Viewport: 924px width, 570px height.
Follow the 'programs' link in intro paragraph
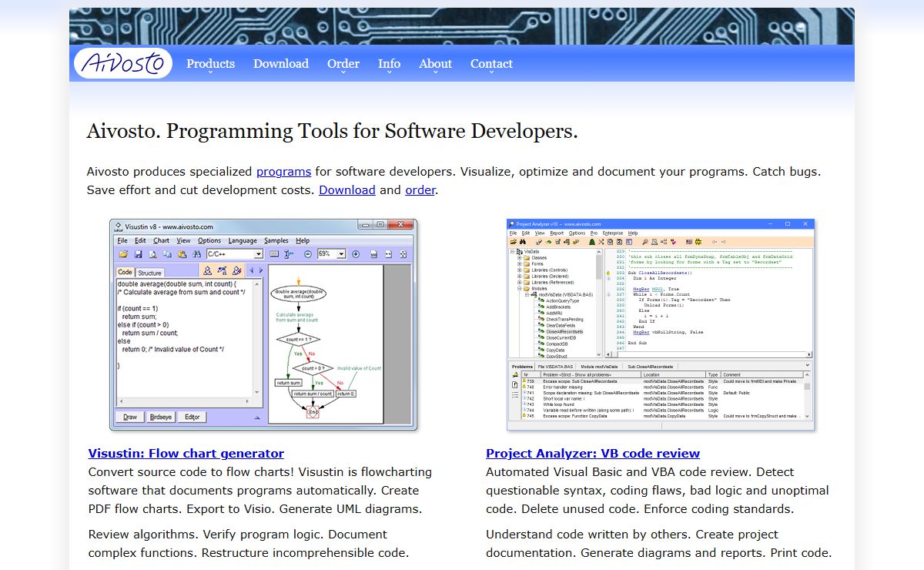[x=284, y=172]
